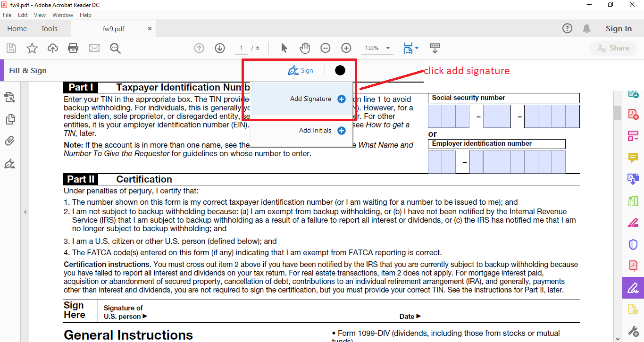Select the arrow Selection tool
Viewport: 644px width, 342px height.
(x=284, y=48)
